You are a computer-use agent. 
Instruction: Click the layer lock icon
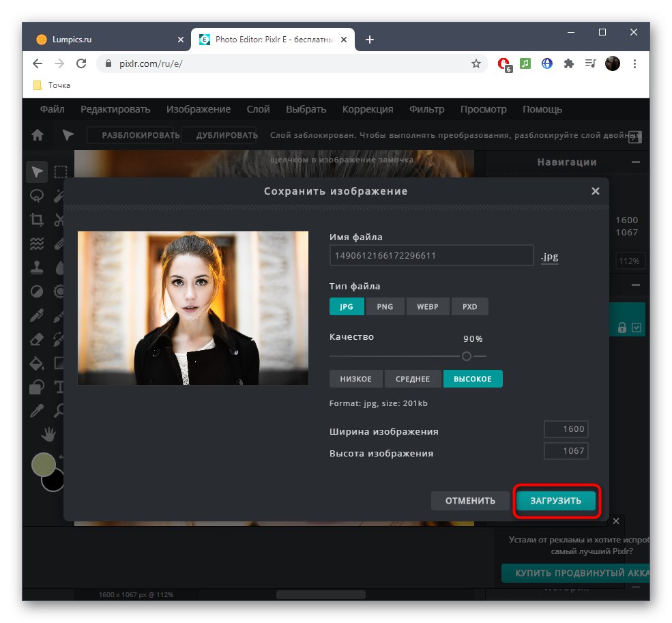click(x=622, y=328)
